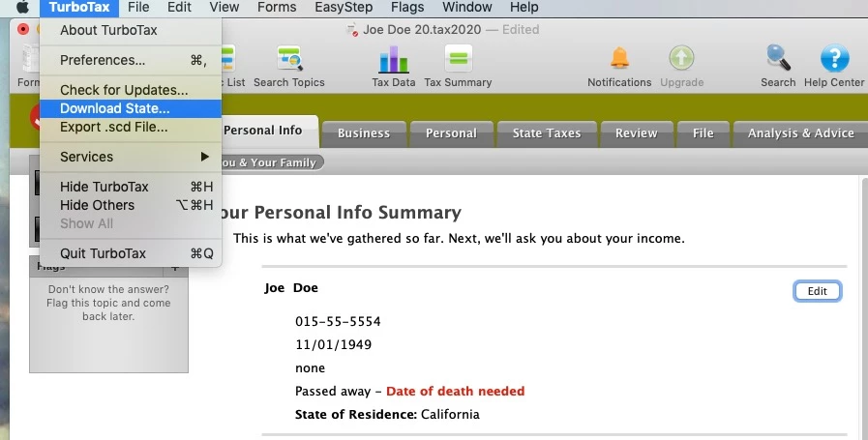Open the Help menu
The image size is (868, 440).
coord(524,7)
